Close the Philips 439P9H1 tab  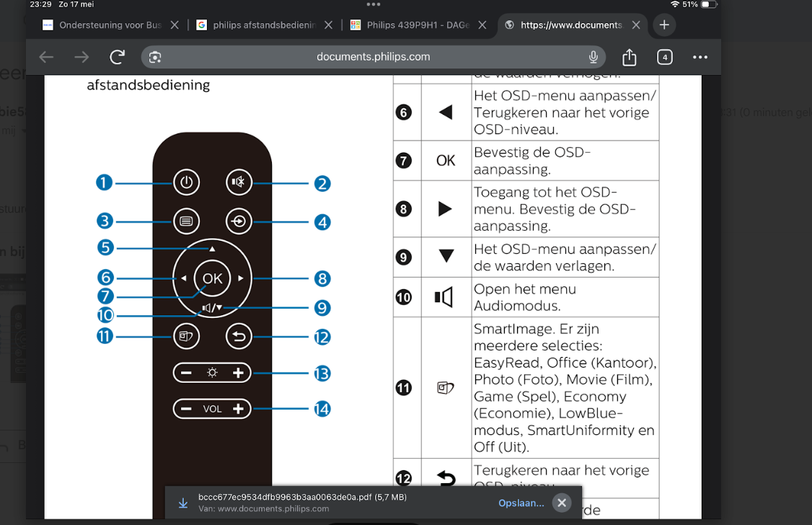click(x=482, y=25)
